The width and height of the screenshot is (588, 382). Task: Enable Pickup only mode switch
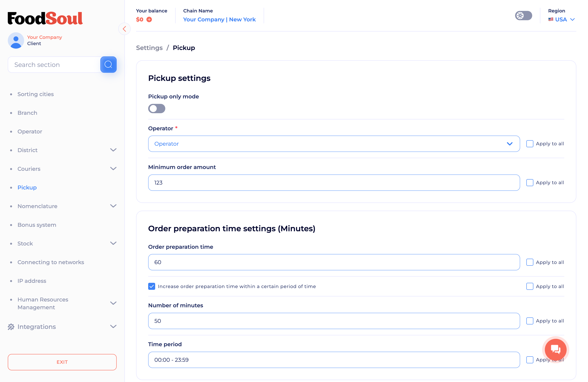pos(157,109)
